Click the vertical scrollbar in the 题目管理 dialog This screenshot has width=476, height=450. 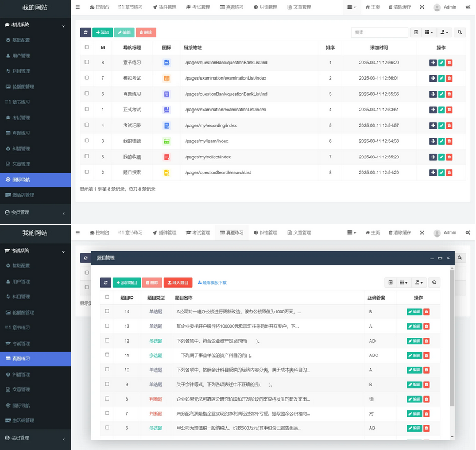(x=452, y=344)
